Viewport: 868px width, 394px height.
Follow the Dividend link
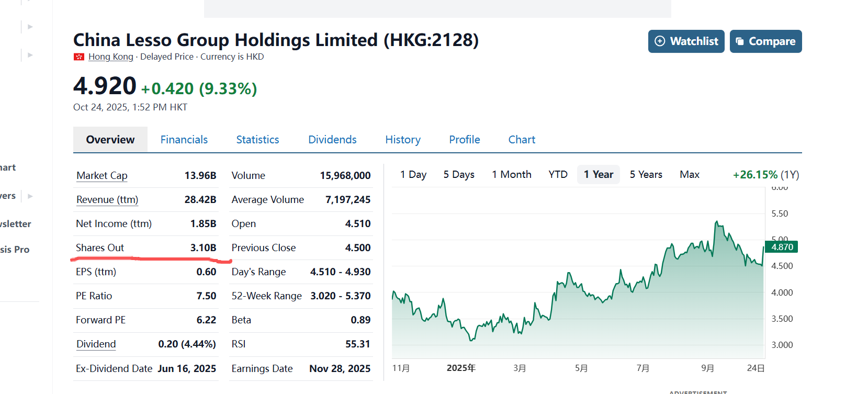click(x=96, y=344)
